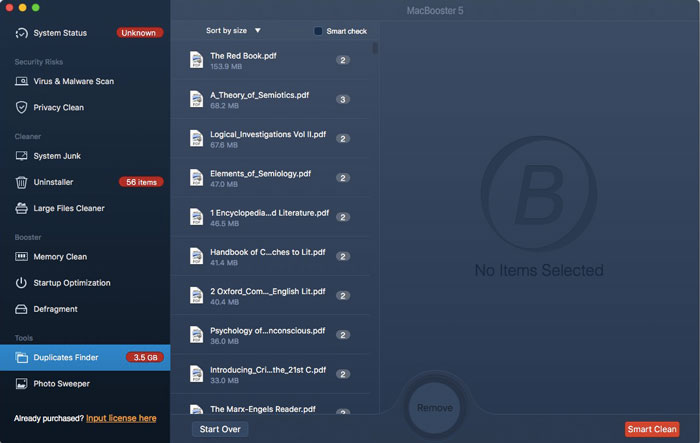The height and width of the screenshot is (443, 700).
Task: Expand duplicate count for Elements_of_Semiology.pdf
Action: 343,178
